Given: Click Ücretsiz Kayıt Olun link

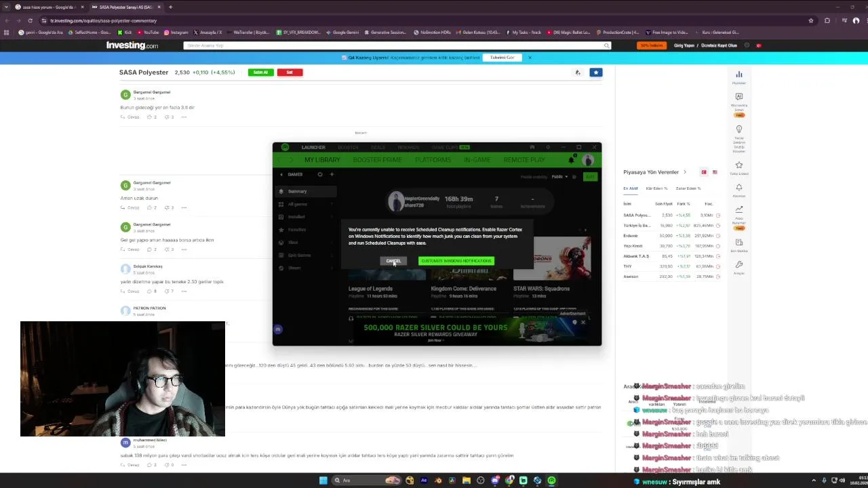Looking at the screenshot, I should (719, 45).
